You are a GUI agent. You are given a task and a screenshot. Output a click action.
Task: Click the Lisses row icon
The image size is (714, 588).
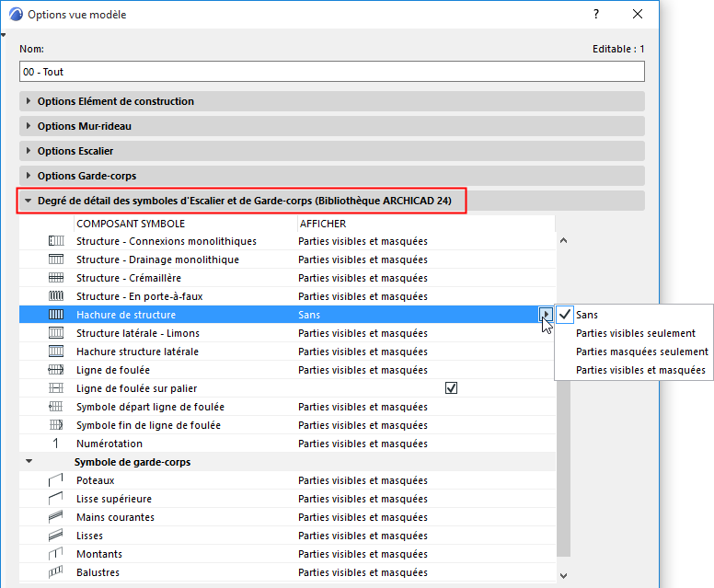pyautogui.click(x=56, y=536)
